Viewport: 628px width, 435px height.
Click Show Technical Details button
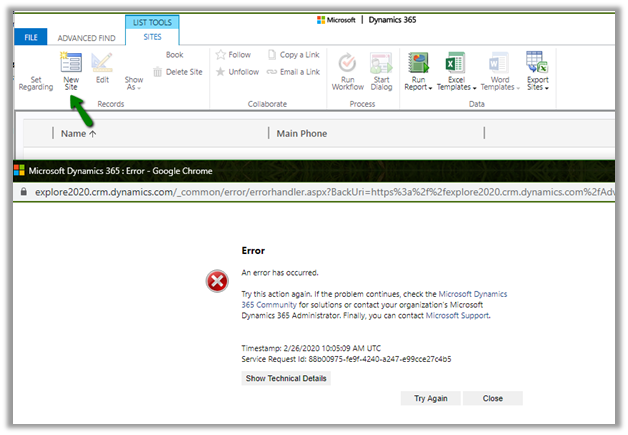point(286,378)
